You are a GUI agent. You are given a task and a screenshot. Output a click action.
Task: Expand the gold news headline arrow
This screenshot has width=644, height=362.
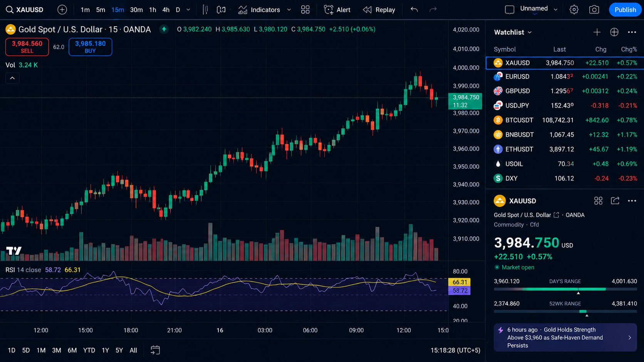tap(630, 337)
